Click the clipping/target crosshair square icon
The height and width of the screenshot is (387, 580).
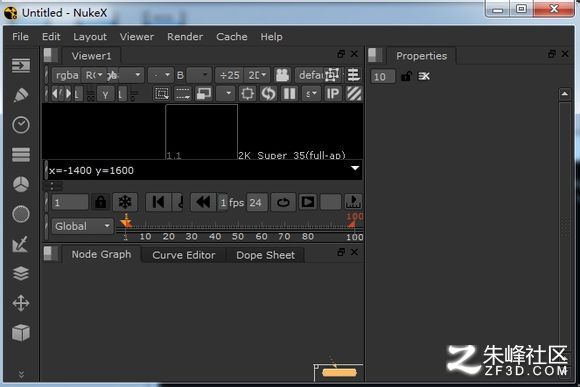coord(247,94)
